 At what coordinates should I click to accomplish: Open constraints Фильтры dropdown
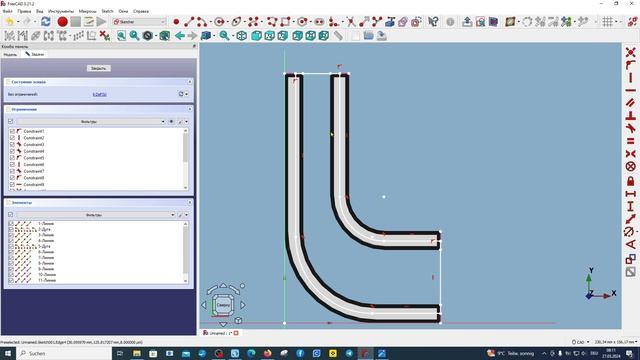point(91,122)
